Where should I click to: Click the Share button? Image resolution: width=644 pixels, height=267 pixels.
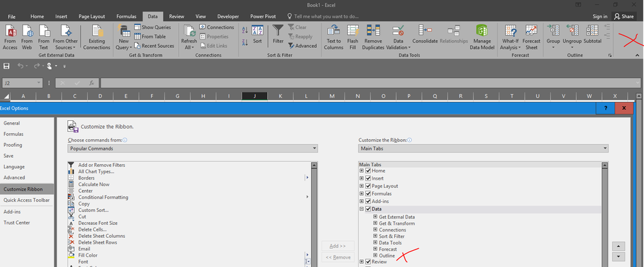click(x=624, y=16)
